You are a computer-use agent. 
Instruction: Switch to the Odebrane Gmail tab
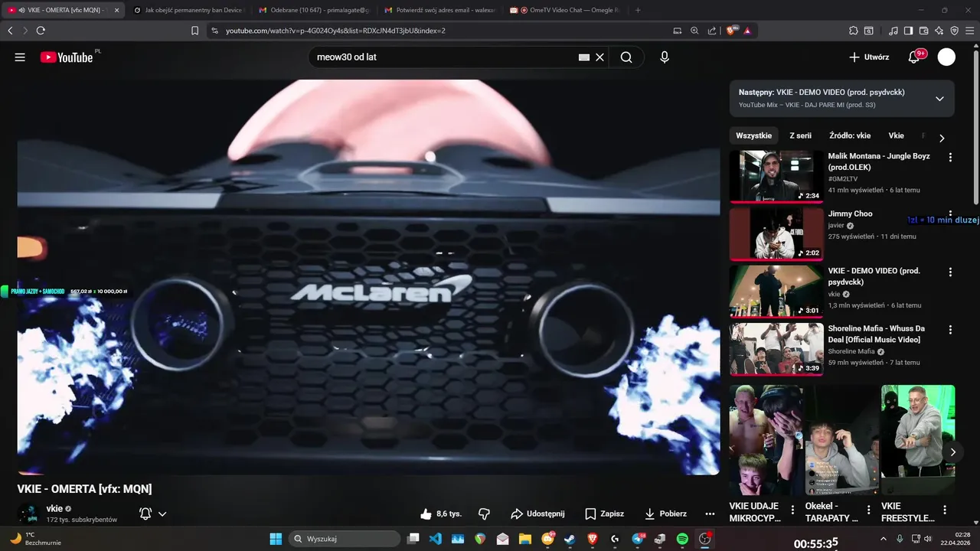[x=314, y=10]
